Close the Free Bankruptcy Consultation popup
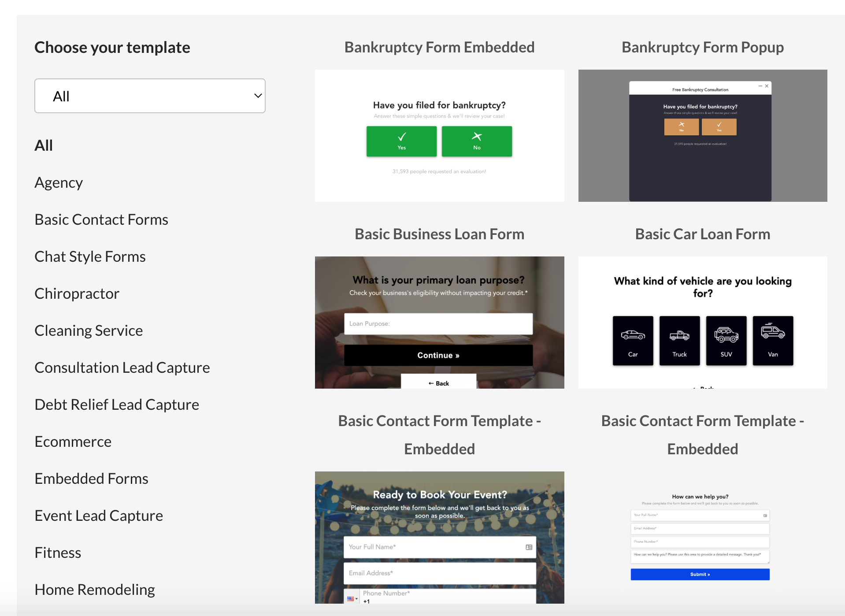This screenshot has width=845, height=616. pyautogui.click(x=767, y=86)
